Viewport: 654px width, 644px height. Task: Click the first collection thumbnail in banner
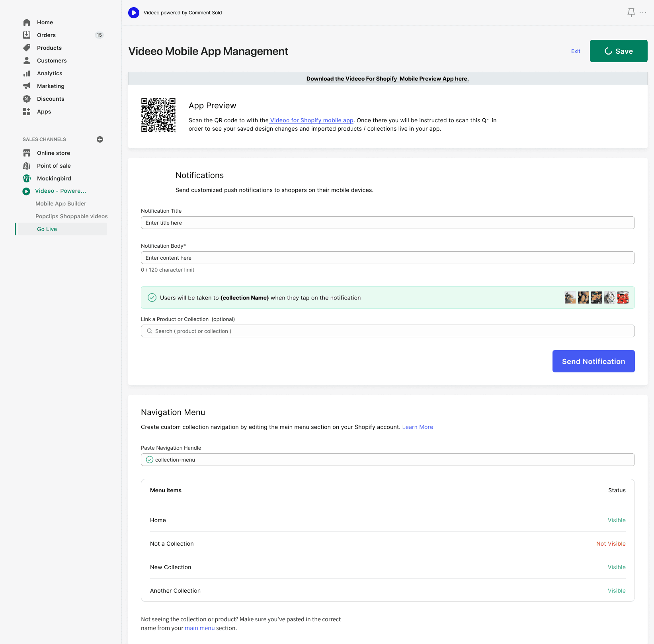570,298
